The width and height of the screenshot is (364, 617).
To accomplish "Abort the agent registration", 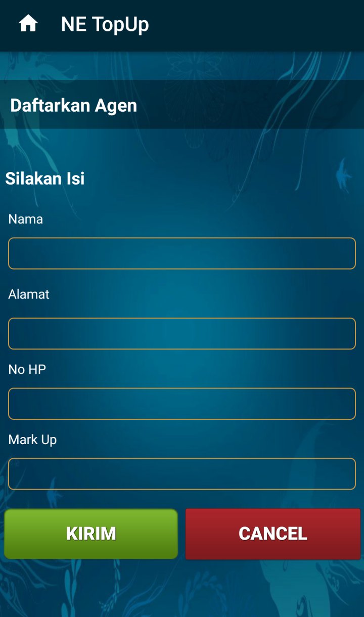I will coord(273,534).
